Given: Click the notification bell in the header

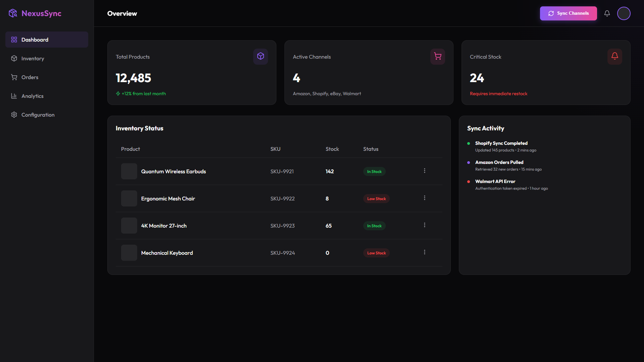Looking at the screenshot, I should coord(607,13).
